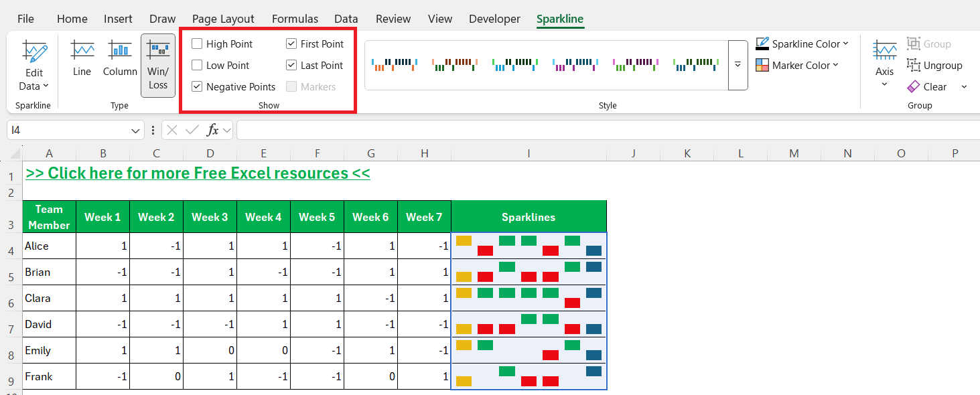Ungroup the selected sparklines
Viewport: 980px width, 395px height.
[x=934, y=66]
